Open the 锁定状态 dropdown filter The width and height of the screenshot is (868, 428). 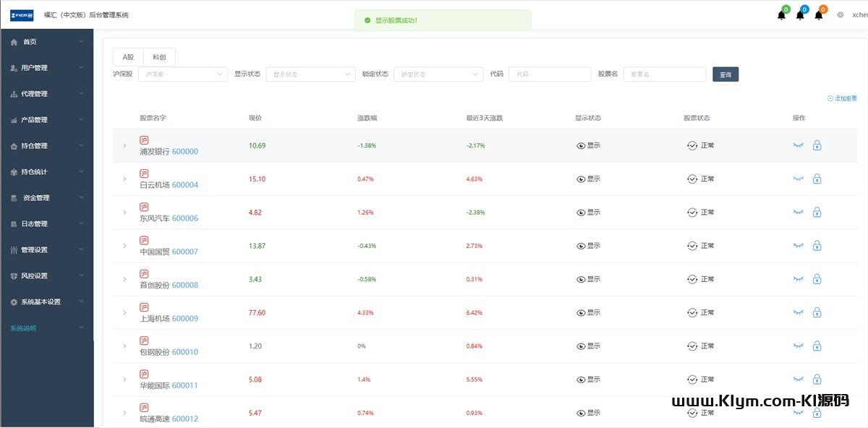point(438,74)
